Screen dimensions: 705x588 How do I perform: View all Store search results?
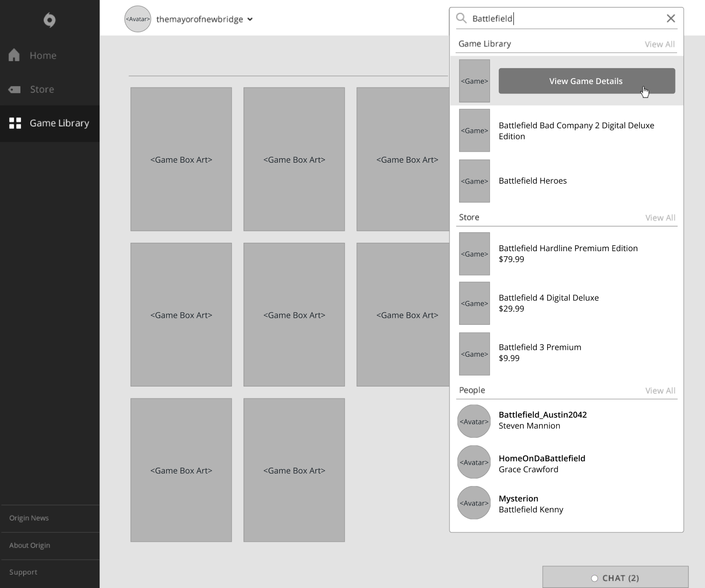(x=660, y=218)
